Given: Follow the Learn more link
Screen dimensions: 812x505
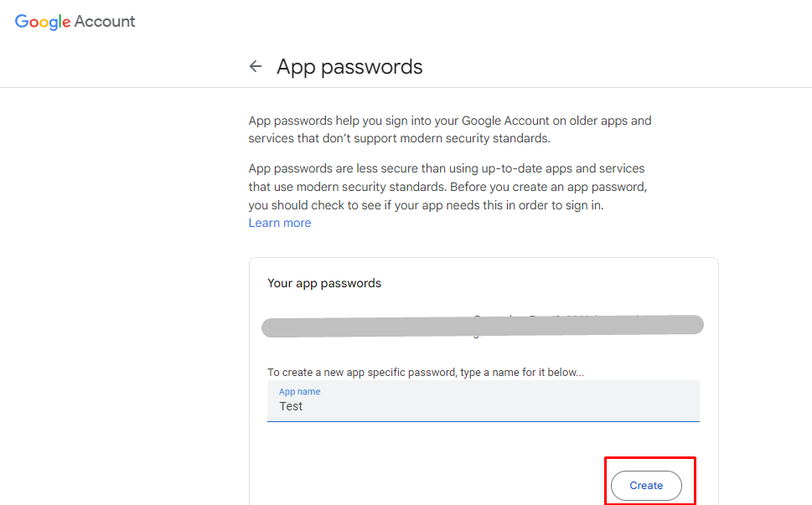Looking at the screenshot, I should click(x=280, y=223).
